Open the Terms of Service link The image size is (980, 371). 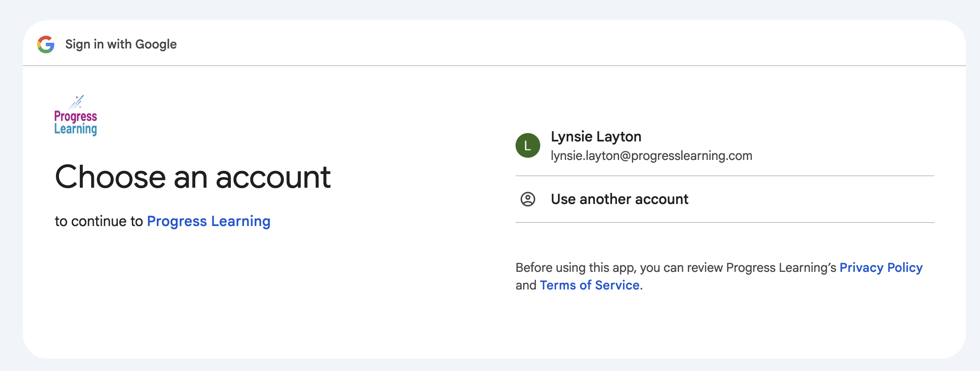590,285
